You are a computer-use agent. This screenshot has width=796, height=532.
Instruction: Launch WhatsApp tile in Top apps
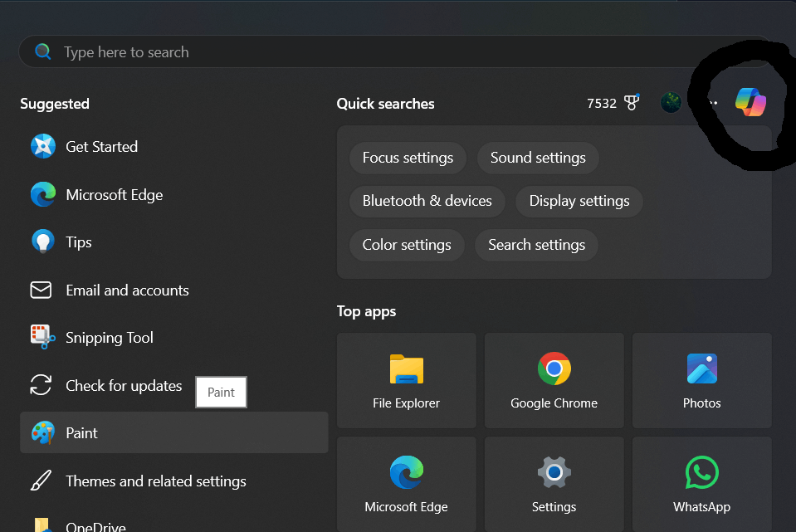tap(701, 484)
